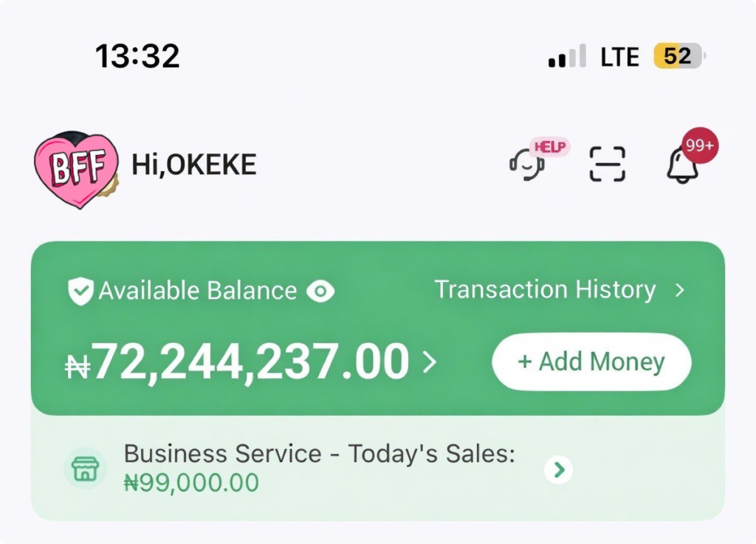
Task: Expand balance details chevron beside ₦72,244,237.00
Action: [429, 362]
